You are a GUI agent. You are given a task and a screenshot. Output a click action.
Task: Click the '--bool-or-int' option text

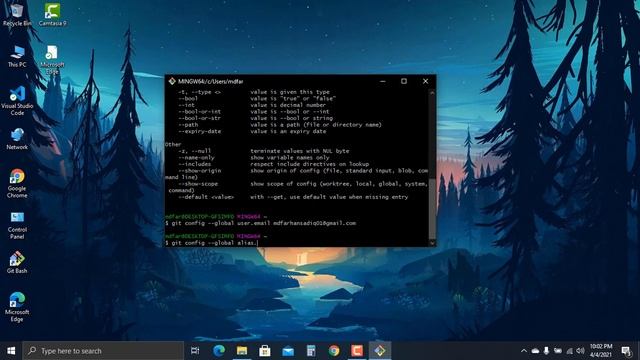200,111
